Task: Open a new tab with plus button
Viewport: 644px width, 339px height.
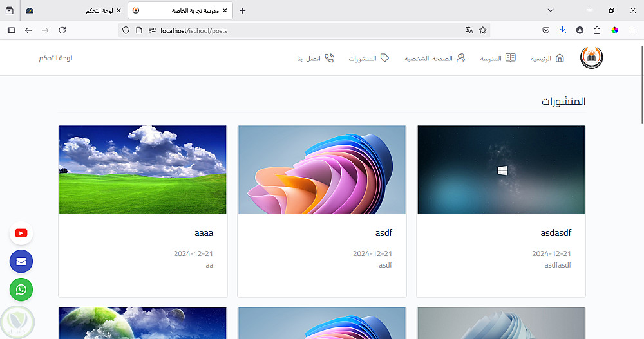Action: [242, 11]
